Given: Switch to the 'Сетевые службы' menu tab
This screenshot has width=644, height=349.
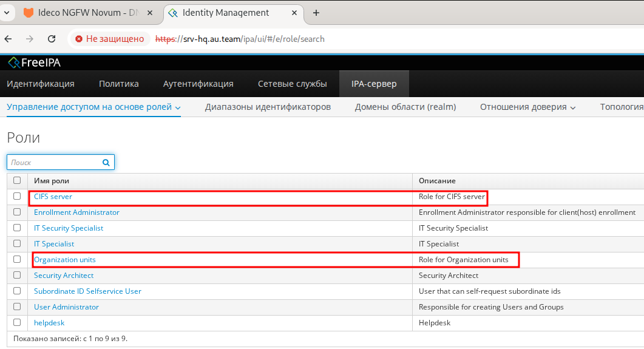Looking at the screenshot, I should 292,84.
